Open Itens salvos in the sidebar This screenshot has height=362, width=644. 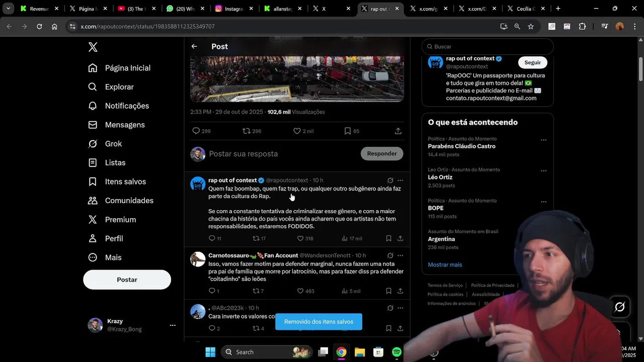click(117, 182)
